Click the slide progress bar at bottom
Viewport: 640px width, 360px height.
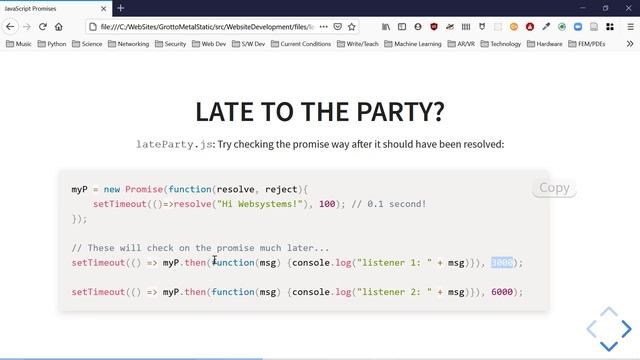tap(320, 359)
